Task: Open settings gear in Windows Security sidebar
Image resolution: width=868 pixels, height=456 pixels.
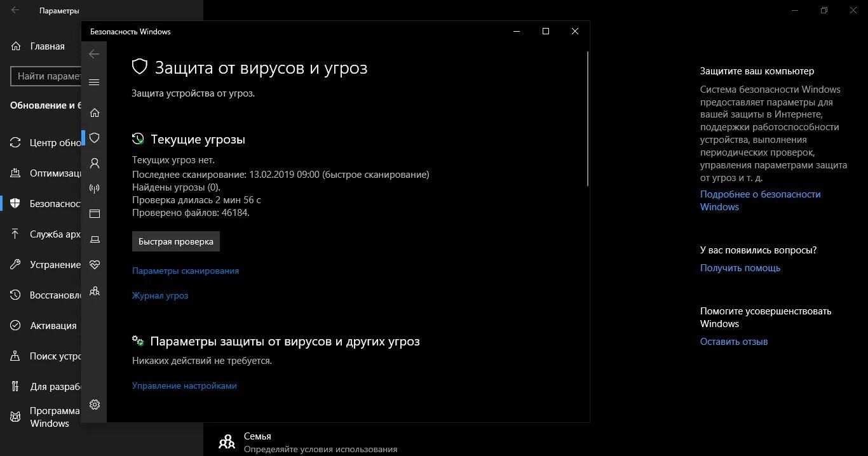Action: point(95,405)
